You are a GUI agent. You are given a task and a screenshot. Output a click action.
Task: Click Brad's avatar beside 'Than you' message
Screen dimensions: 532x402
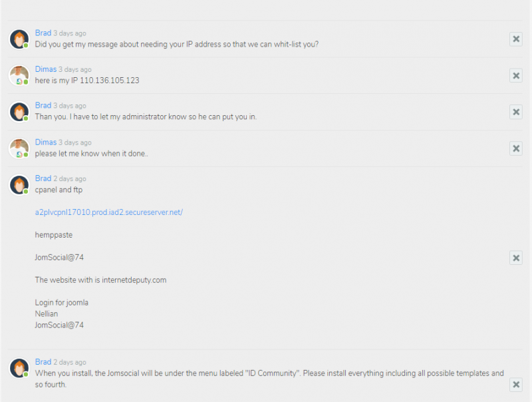coord(19,112)
